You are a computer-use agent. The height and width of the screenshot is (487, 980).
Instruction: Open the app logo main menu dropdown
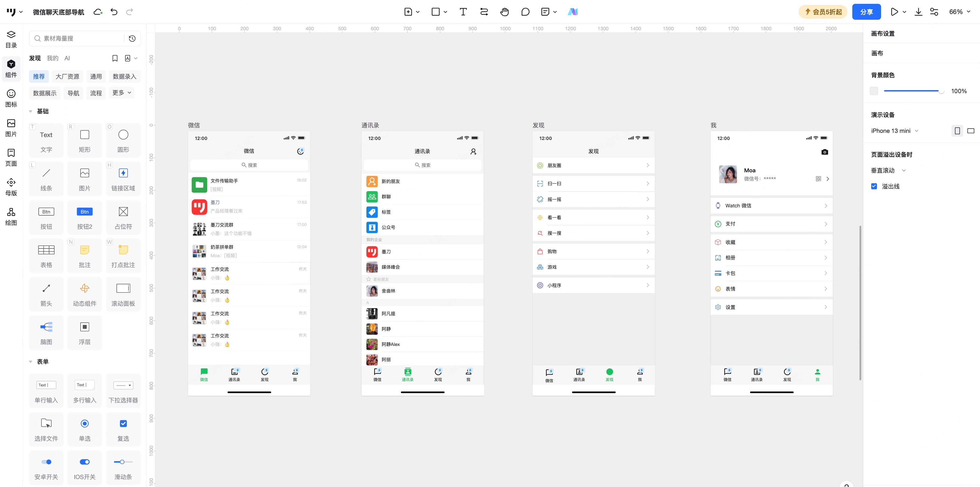(15, 12)
